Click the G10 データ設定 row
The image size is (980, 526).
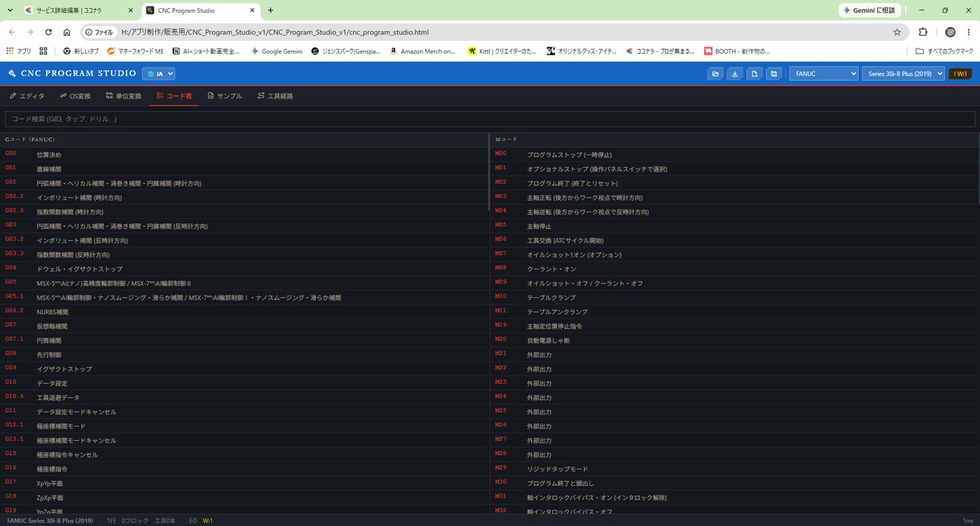click(x=245, y=383)
